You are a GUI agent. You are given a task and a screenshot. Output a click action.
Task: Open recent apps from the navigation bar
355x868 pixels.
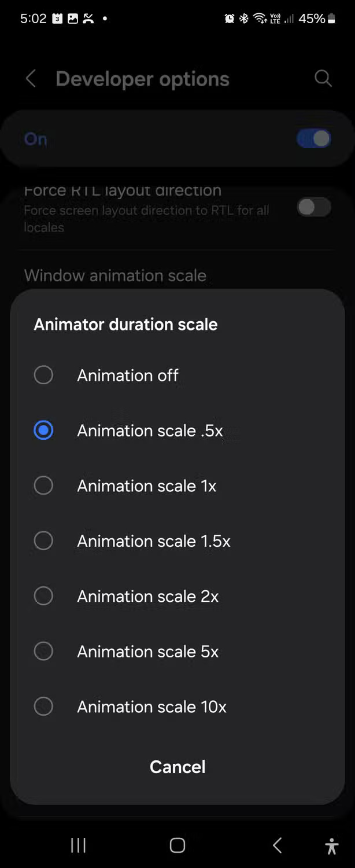click(77, 845)
